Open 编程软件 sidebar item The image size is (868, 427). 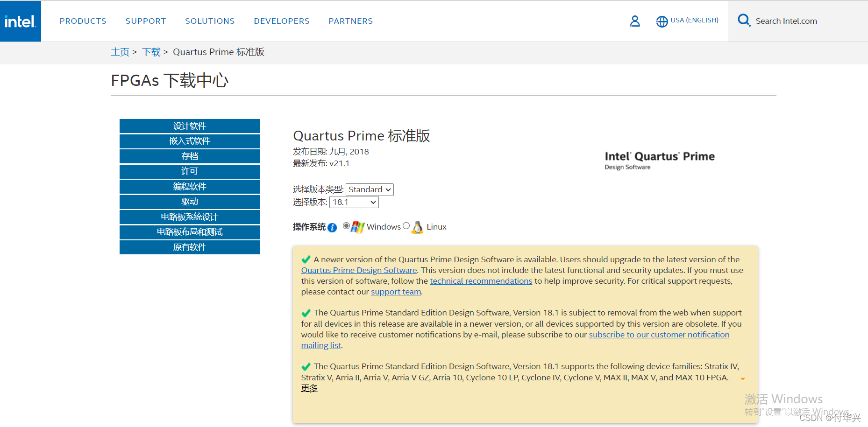[190, 187]
